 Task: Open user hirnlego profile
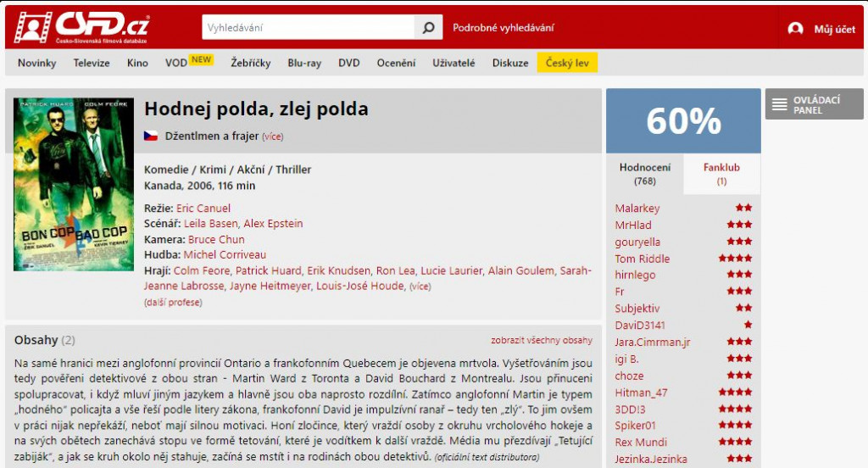pos(635,275)
